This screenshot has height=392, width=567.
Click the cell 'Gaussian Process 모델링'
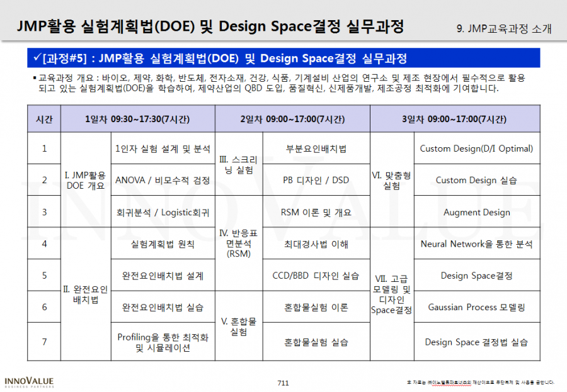coord(477,307)
